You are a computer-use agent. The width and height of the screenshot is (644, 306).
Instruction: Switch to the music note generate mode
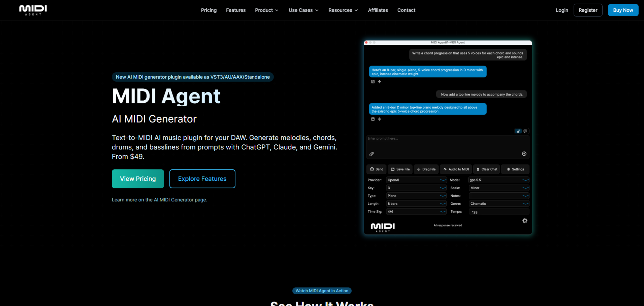point(519,131)
